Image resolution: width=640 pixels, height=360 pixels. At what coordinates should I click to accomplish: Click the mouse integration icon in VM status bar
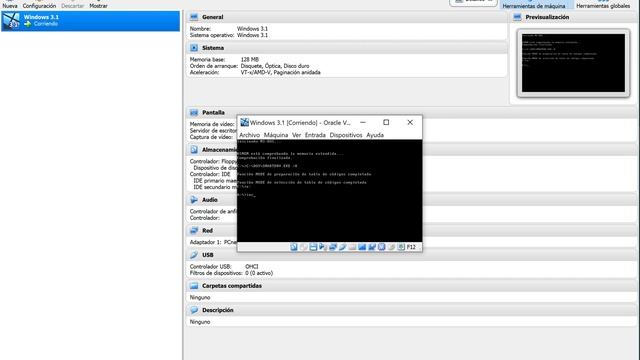[x=391, y=247]
